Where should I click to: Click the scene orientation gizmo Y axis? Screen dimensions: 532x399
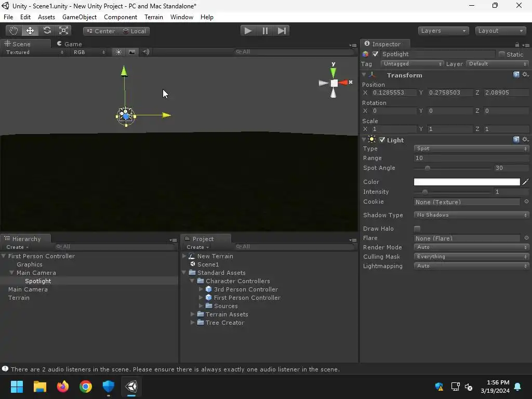coord(333,72)
